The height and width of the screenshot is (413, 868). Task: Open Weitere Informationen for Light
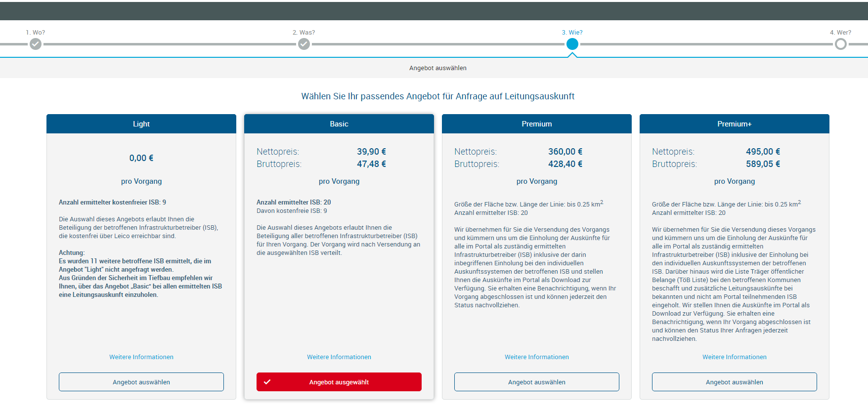(141, 357)
